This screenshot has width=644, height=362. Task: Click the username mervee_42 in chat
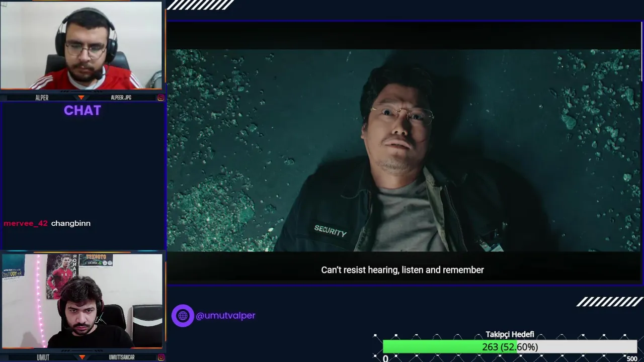coord(26,223)
